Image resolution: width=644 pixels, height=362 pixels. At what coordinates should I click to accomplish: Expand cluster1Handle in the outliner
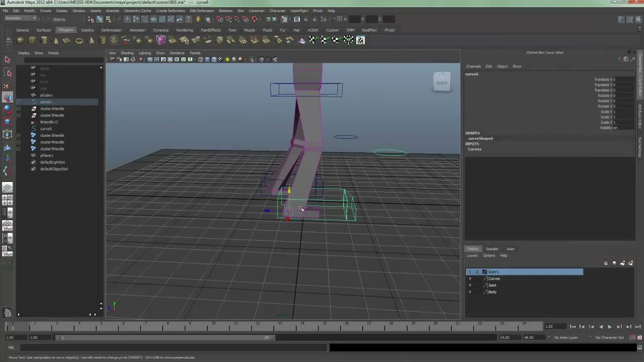coord(19,109)
